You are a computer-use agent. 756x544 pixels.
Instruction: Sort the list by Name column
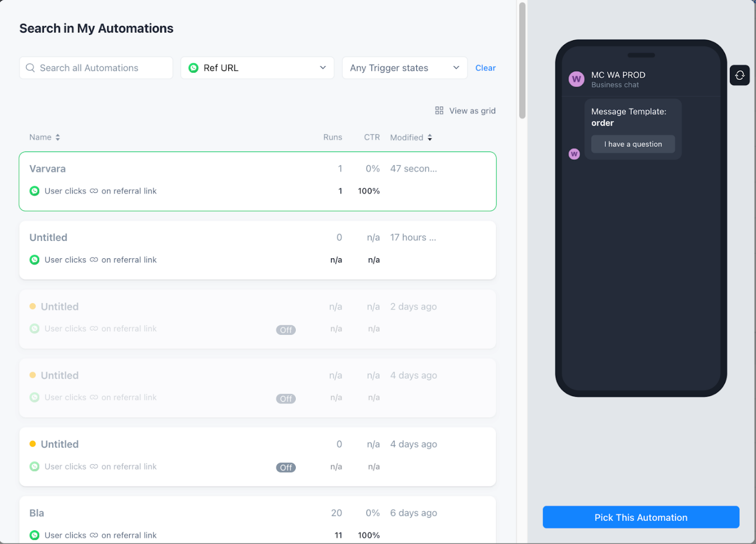[44, 137]
